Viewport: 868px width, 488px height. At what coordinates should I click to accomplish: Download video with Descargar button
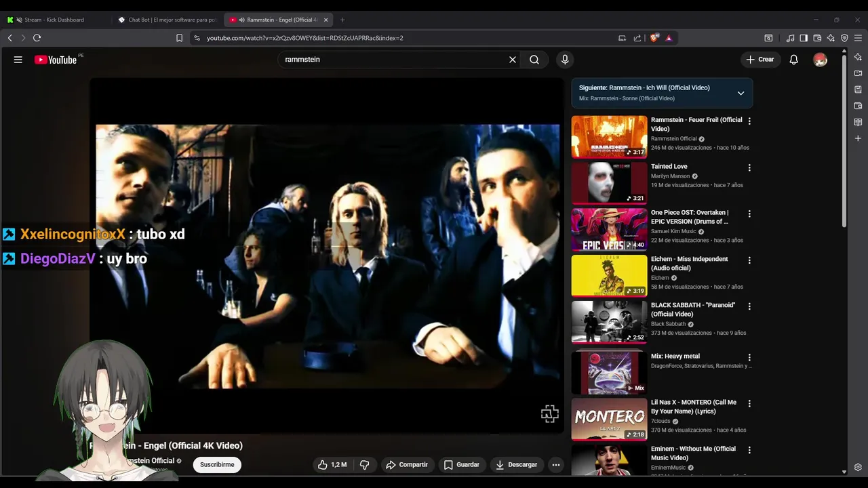(517, 465)
